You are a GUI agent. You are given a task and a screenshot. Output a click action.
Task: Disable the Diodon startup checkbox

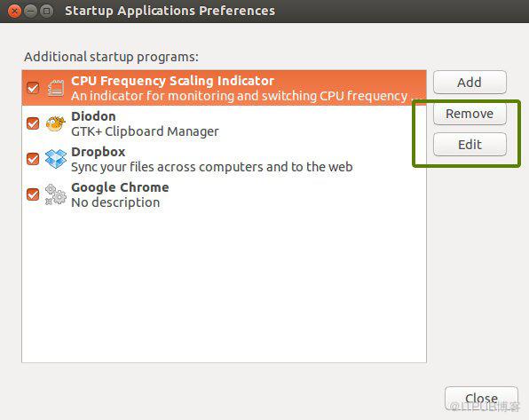(x=33, y=123)
